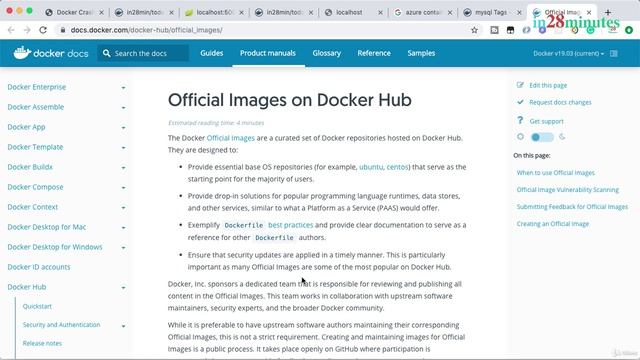The height and width of the screenshot is (360, 640).
Task: Open the Samples menu
Action: (x=421, y=53)
